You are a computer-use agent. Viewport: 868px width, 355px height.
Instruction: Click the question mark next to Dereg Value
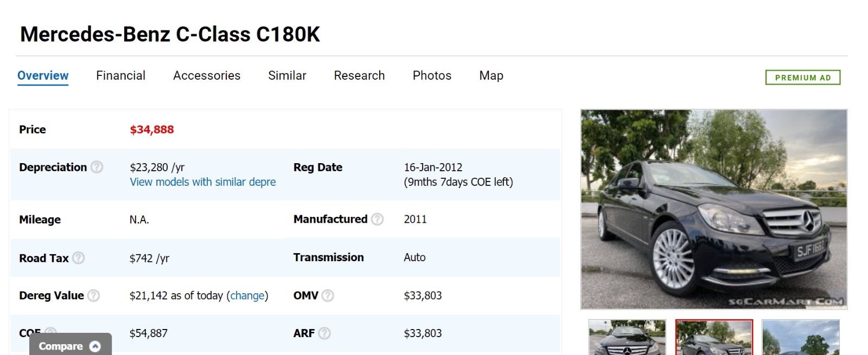94,295
